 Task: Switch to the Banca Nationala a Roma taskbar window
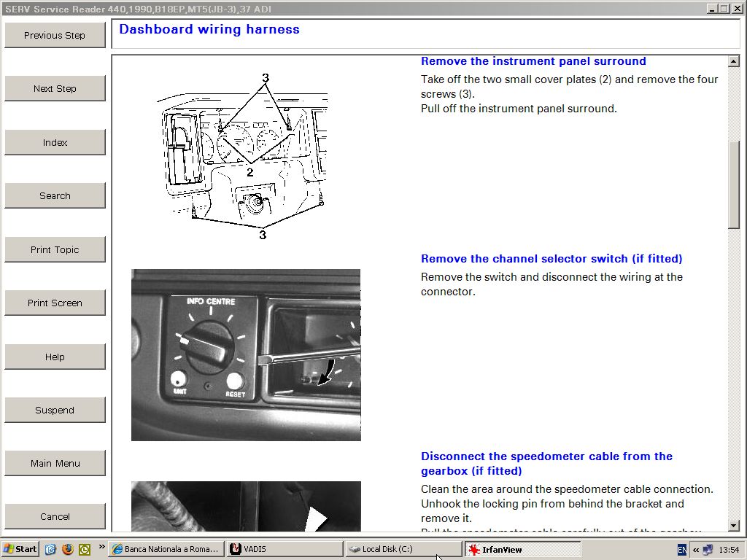(x=166, y=549)
